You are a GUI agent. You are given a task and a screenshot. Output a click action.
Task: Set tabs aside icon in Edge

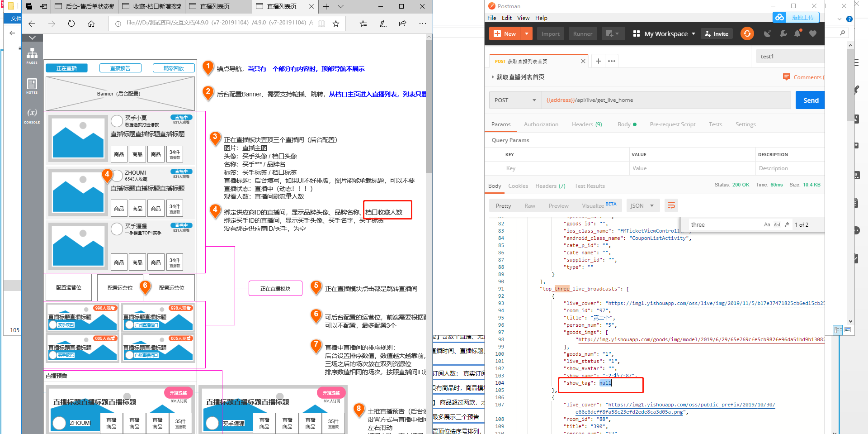44,6
